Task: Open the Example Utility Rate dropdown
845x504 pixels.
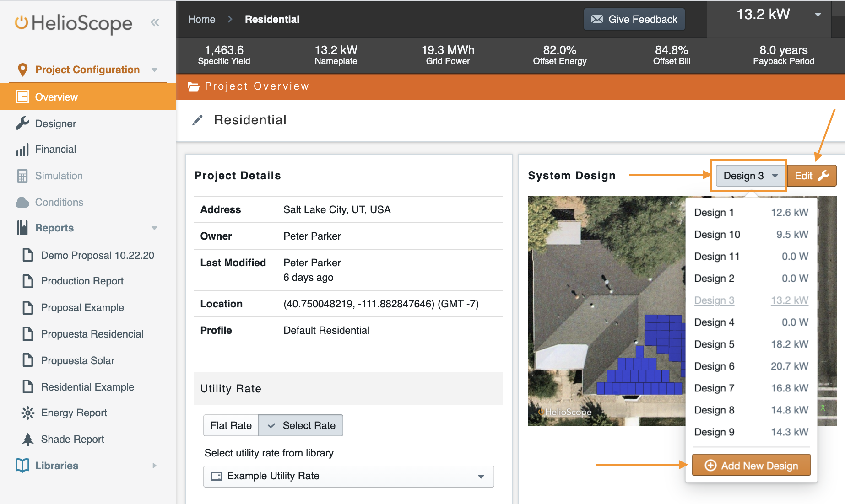Action: [348, 476]
